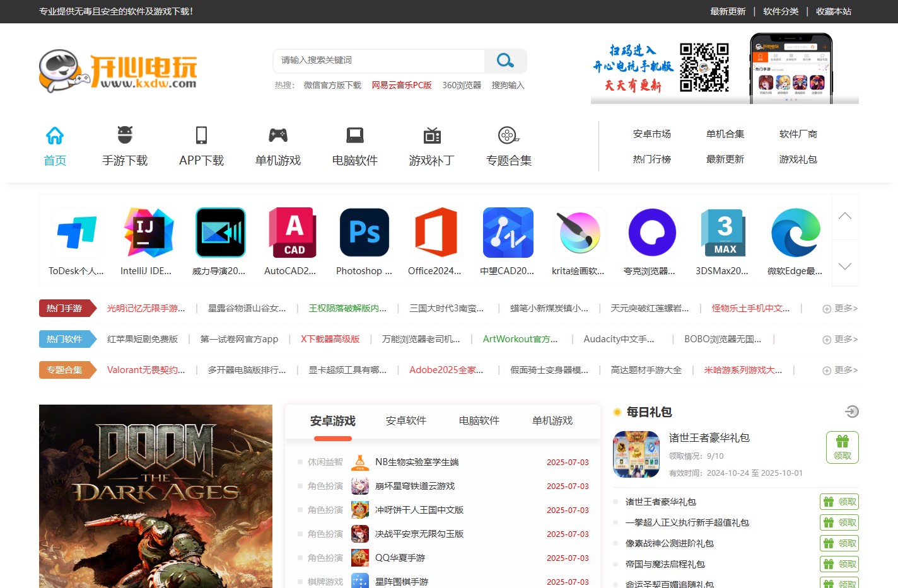
Task: Click 软件分类 in top bar
Action: pyautogui.click(x=781, y=11)
